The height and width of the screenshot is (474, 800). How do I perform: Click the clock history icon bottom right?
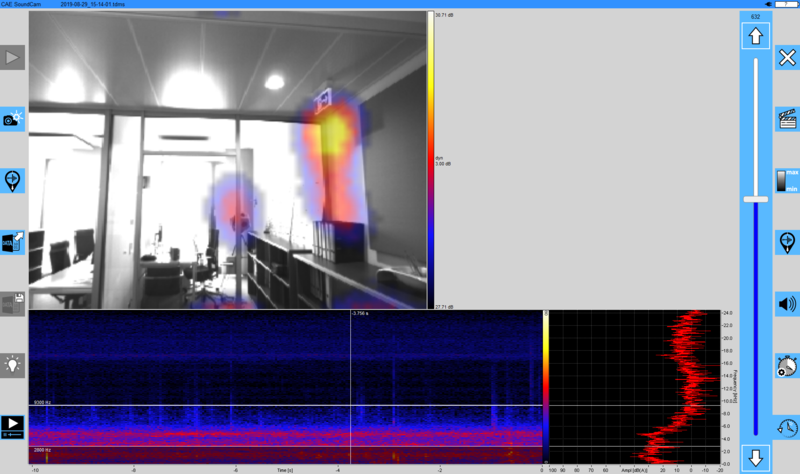pos(786,427)
